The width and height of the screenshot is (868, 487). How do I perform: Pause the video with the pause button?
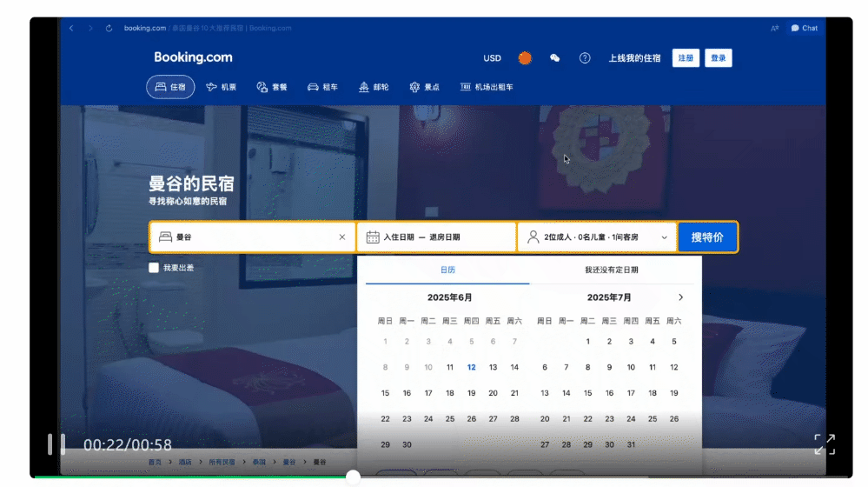pyautogui.click(x=56, y=444)
